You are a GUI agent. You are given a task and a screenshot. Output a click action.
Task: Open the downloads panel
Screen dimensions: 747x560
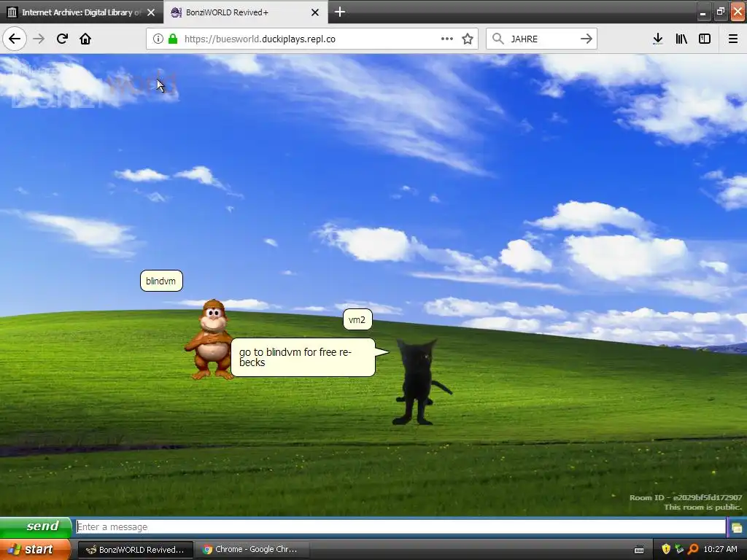pos(658,39)
